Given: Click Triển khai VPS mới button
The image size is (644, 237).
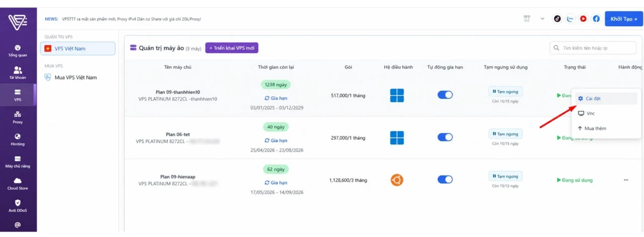Looking at the screenshot, I should click(x=232, y=48).
